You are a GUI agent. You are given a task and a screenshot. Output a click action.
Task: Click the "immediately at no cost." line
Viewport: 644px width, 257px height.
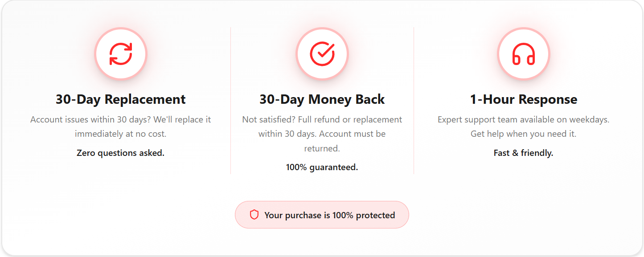pyautogui.click(x=121, y=134)
